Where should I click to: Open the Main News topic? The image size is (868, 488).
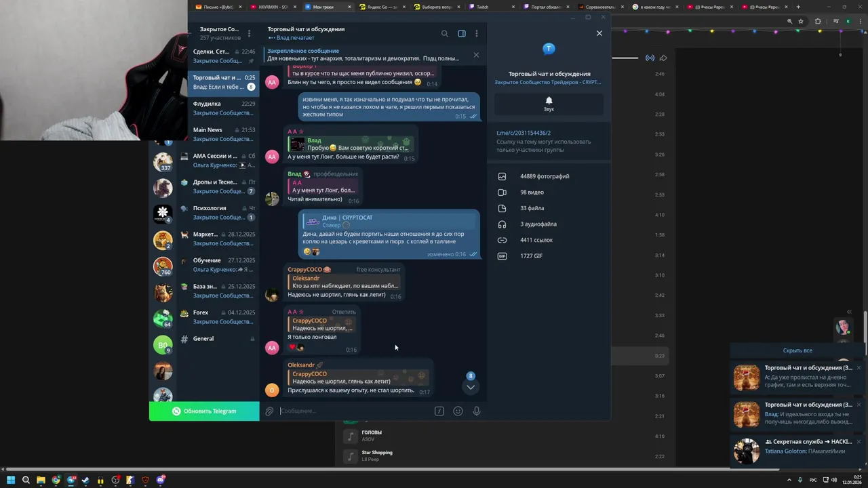[223, 134]
